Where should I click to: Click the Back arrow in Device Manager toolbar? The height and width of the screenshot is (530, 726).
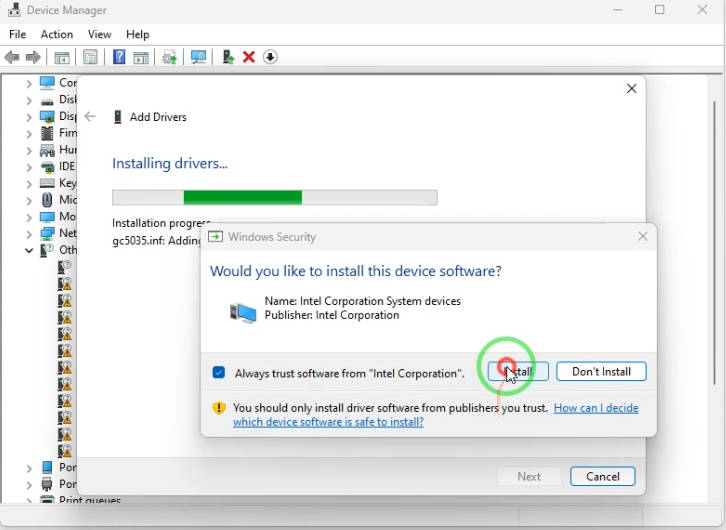12,57
